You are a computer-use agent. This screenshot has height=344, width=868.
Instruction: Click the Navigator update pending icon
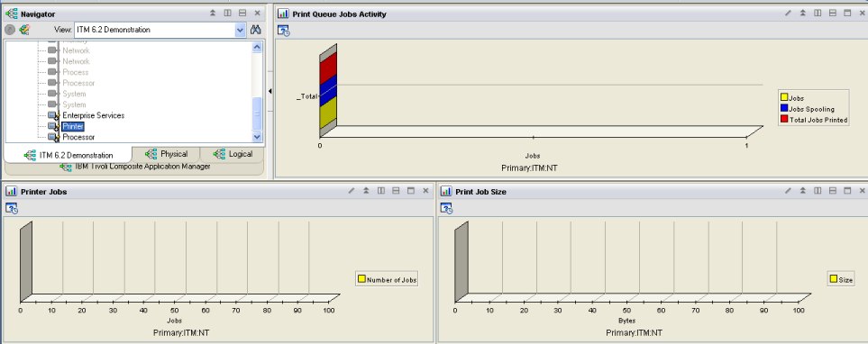pyautogui.click(x=10, y=30)
